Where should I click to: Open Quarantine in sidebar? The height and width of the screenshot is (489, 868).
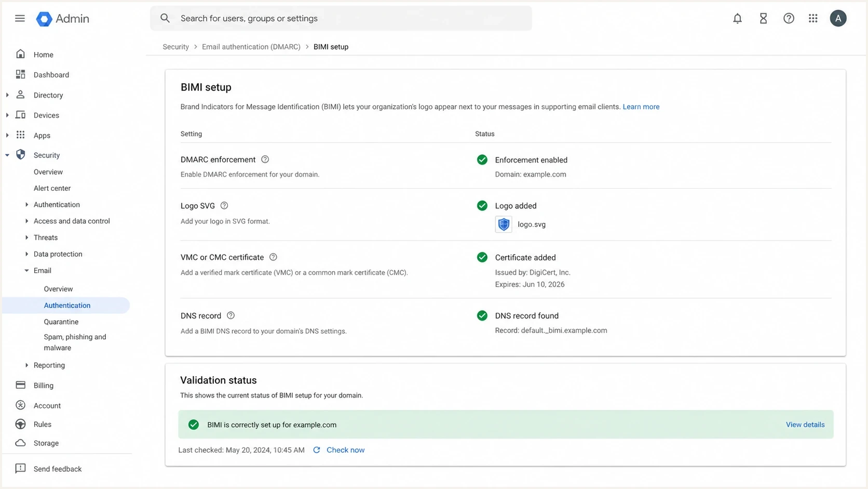(61, 322)
